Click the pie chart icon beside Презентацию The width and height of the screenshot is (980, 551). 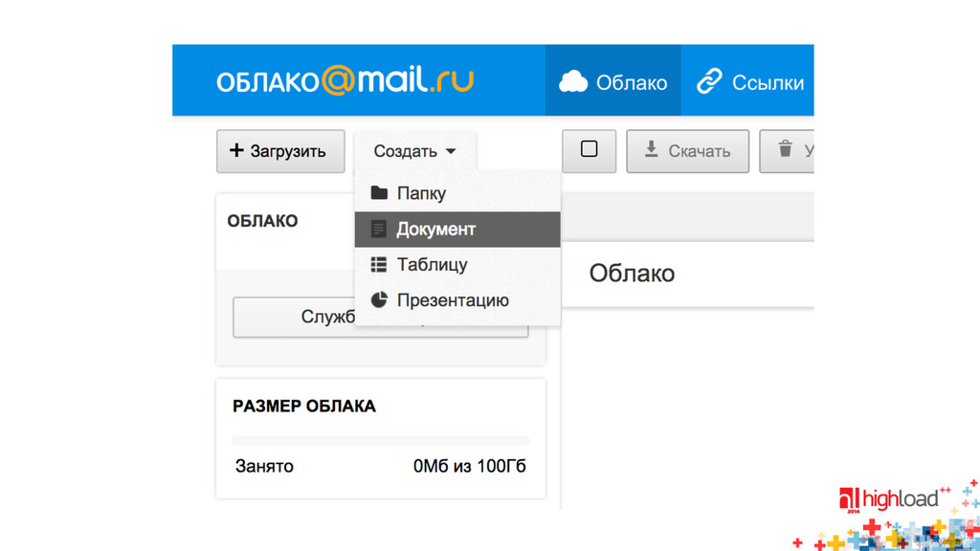coord(379,299)
